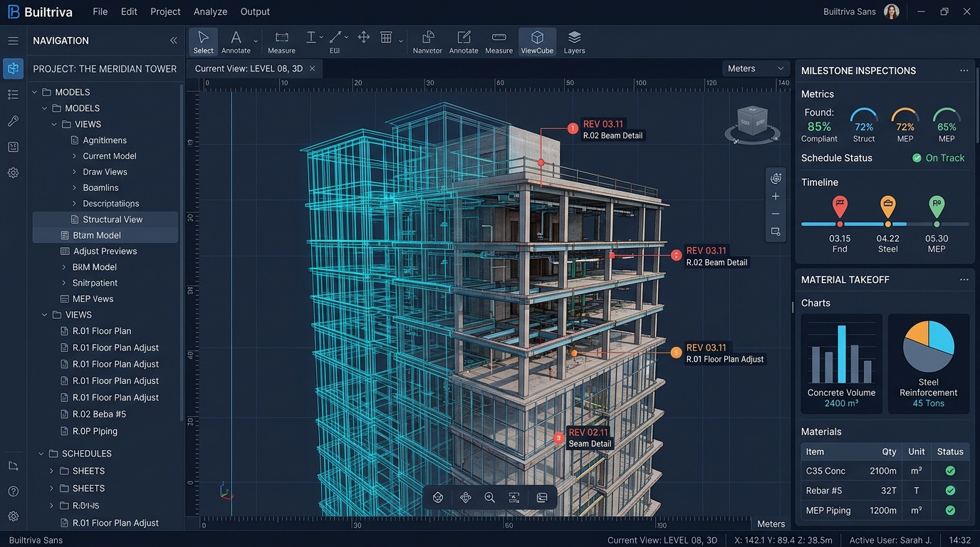The width and height of the screenshot is (980, 547).
Task: Open the File menu
Action: pyautogui.click(x=100, y=11)
